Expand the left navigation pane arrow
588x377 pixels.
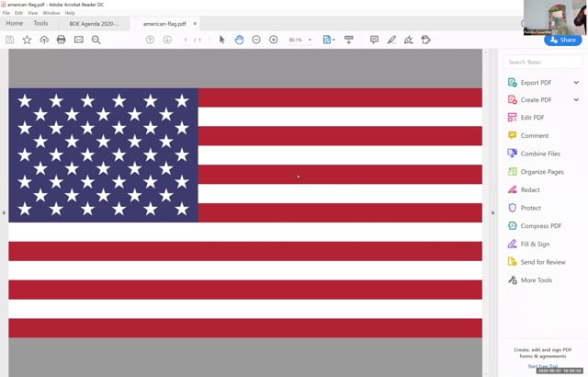coord(4,212)
